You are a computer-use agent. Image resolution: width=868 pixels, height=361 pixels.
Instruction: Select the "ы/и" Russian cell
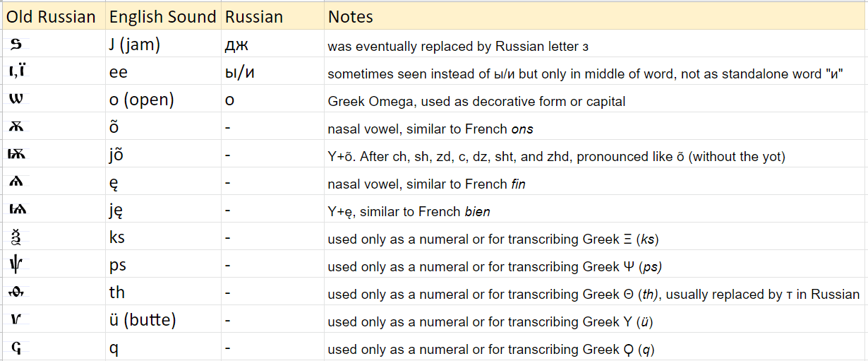tap(241, 73)
